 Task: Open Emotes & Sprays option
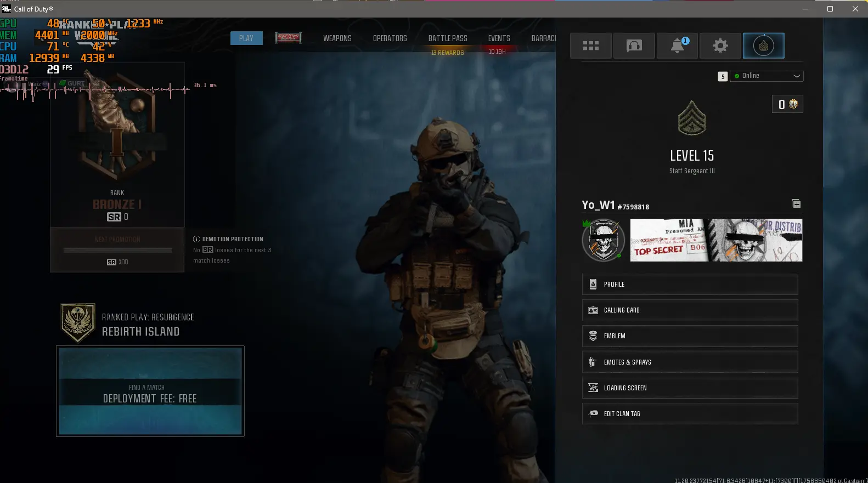point(690,362)
